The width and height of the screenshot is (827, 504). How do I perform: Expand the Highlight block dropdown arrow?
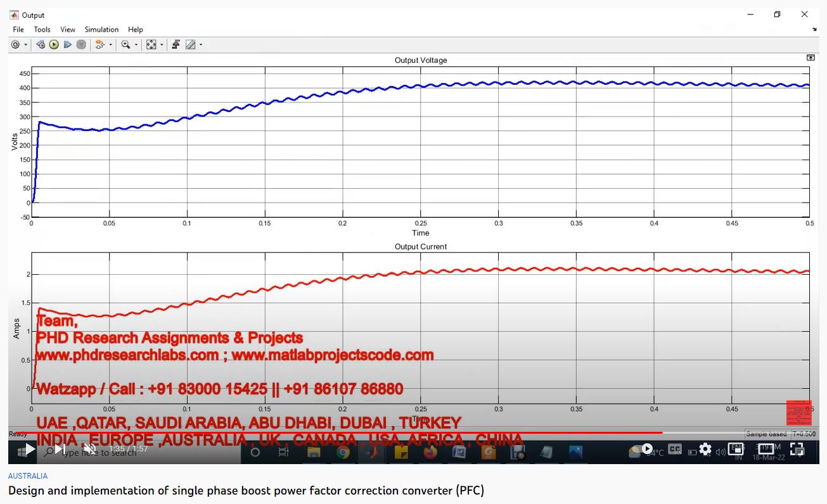coord(110,45)
